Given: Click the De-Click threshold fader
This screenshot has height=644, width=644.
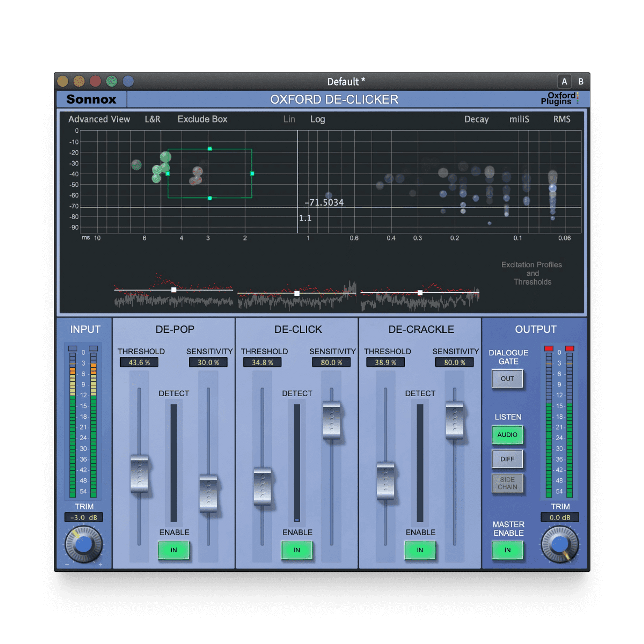Looking at the screenshot, I should pos(262,487).
